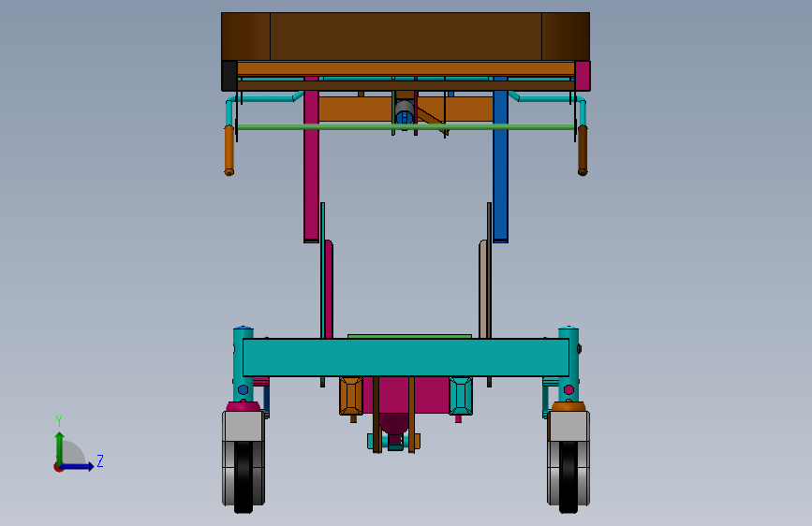Select the gray motor cylinder under platform
The height and width of the screenshot is (526, 812).
pyautogui.click(x=405, y=110)
